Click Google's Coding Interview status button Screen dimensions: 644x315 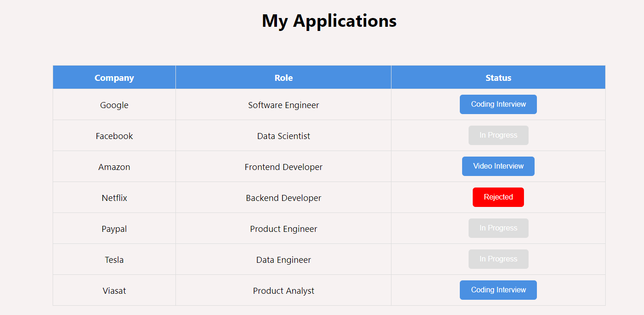pyautogui.click(x=498, y=104)
